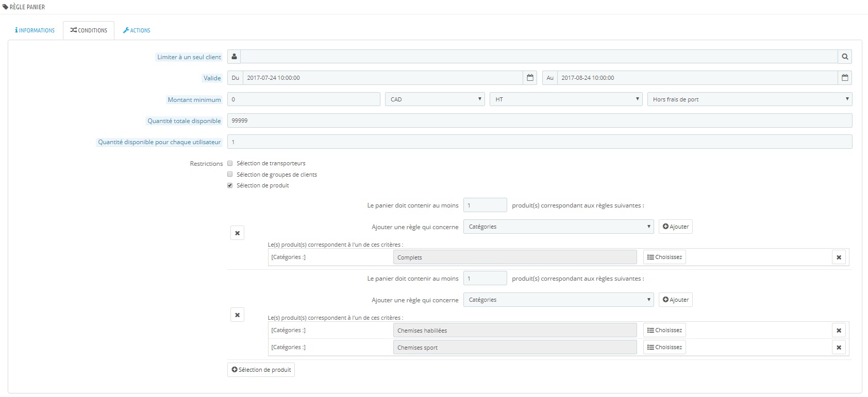
Task: Delete the Complets category criterion
Action: 839,257
